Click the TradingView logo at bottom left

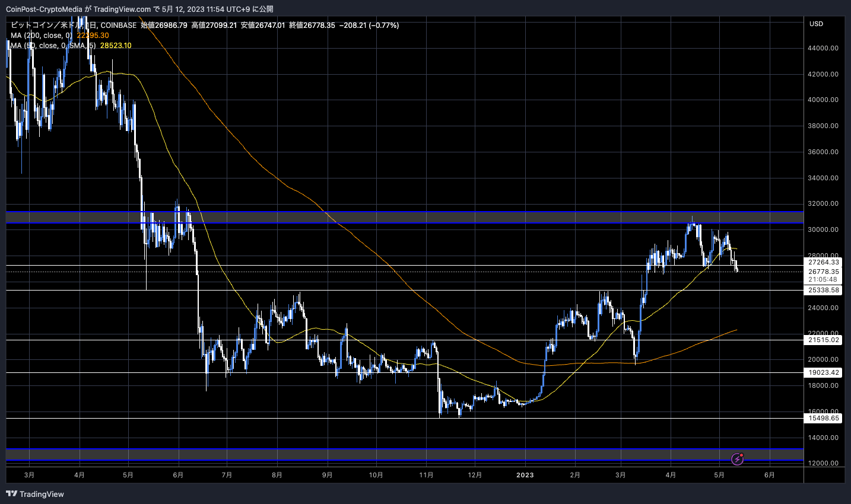(35, 494)
